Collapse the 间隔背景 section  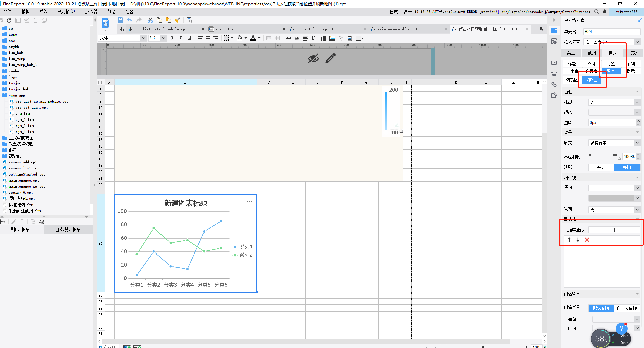click(x=637, y=294)
